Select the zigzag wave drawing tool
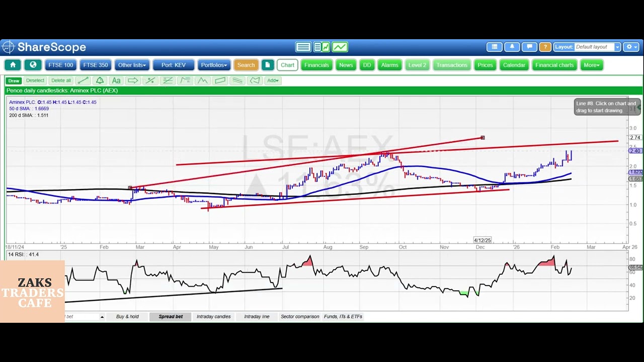The width and height of the screenshot is (644, 362). [x=203, y=80]
